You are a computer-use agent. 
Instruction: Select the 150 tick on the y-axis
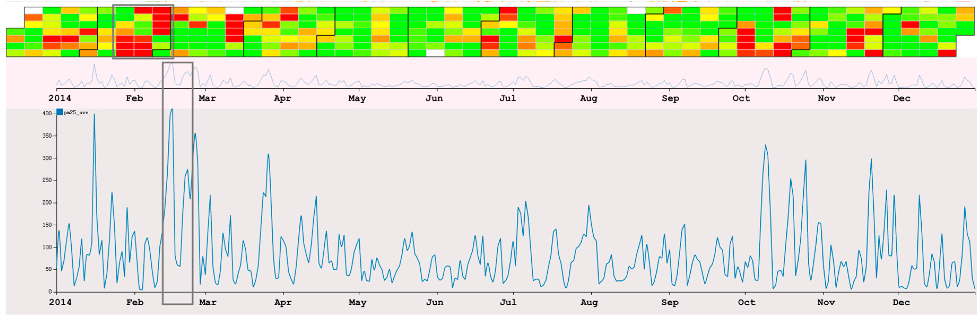click(47, 225)
